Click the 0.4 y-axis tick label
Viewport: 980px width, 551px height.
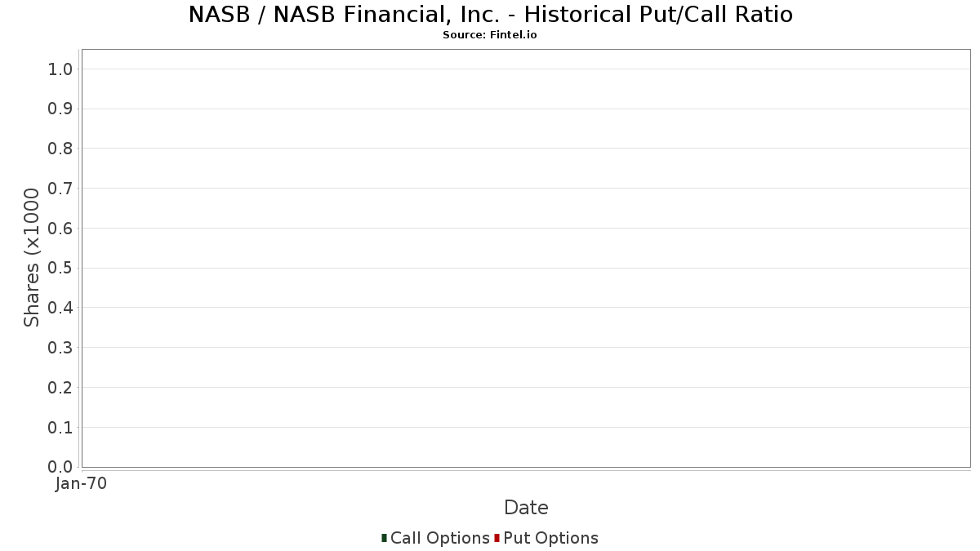click(x=61, y=308)
